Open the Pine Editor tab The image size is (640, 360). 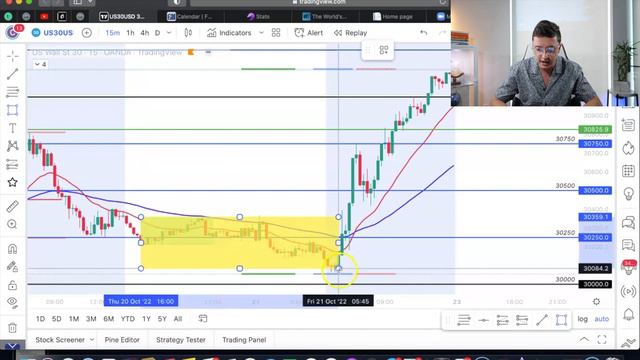[x=122, y=340]
